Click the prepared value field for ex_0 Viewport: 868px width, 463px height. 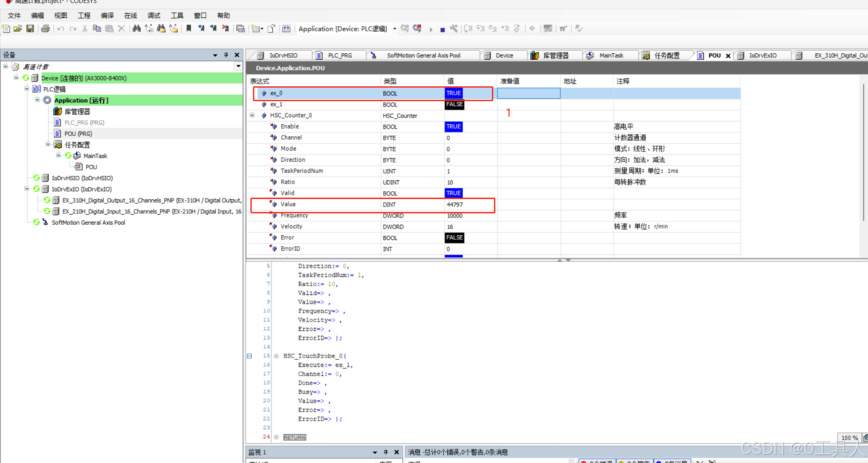(x=528, y=93)
